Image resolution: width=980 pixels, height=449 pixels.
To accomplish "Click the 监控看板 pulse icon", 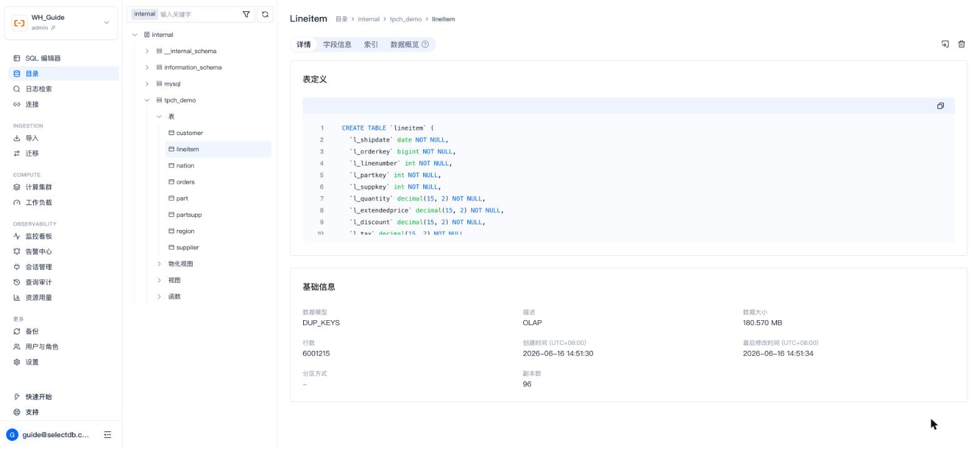I will (17, 236).
